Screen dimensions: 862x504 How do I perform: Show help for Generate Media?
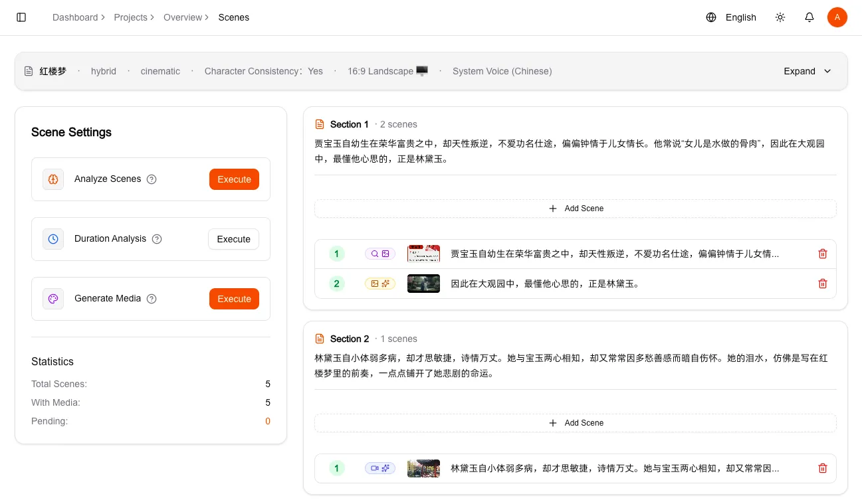(152, 299)
